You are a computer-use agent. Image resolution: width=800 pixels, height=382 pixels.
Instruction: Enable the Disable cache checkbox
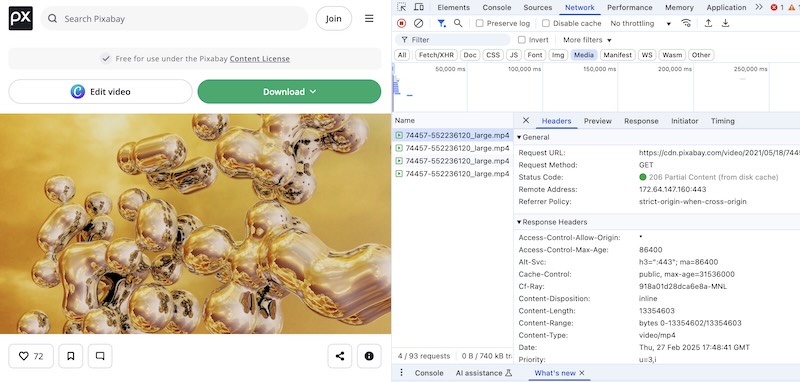pos(546,23)
